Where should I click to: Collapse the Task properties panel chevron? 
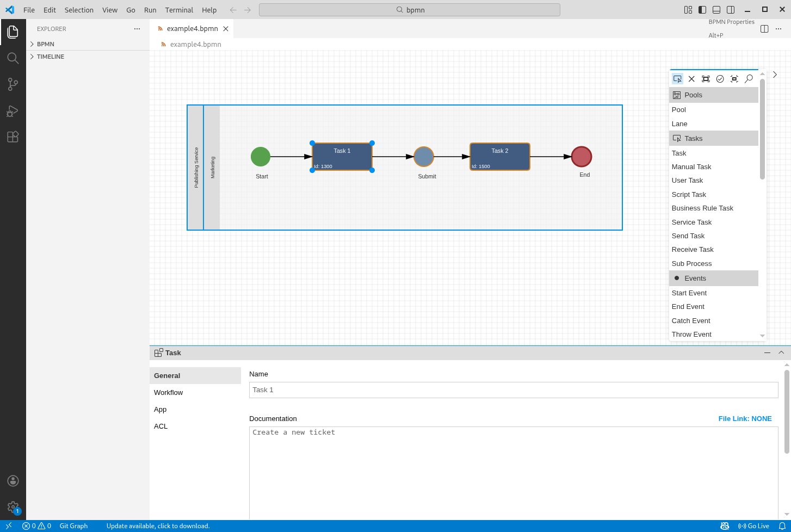(x=781, y=352)
